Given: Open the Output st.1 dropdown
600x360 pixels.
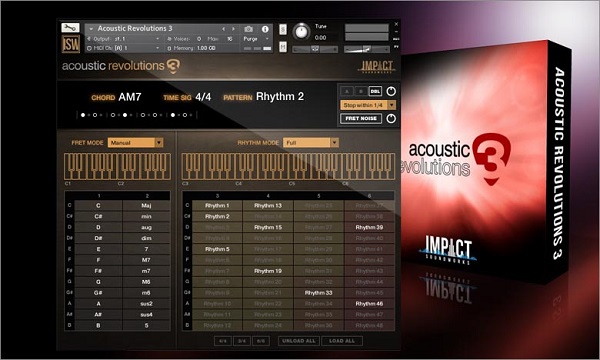Looking at the screenshot, I should 123,39.
